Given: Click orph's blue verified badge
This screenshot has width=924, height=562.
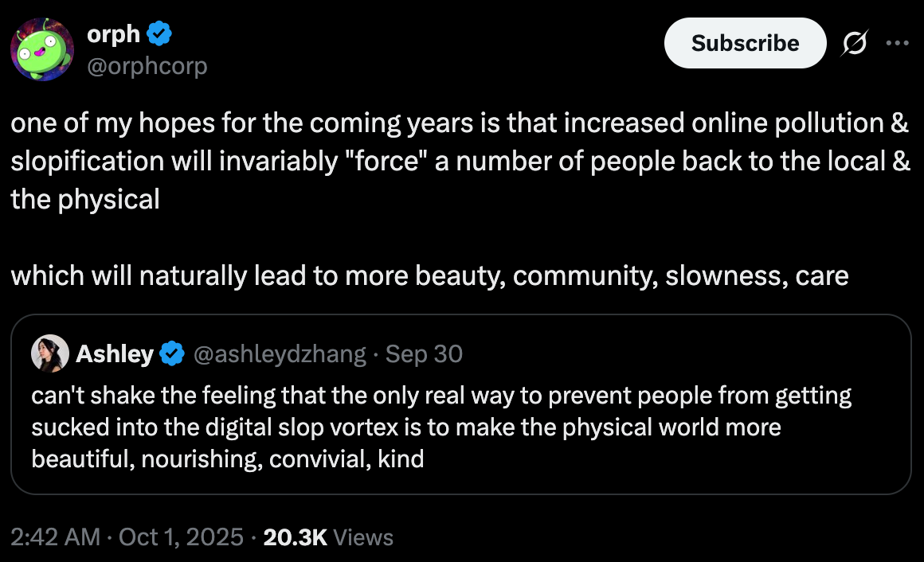Looking at the screenshot, I should click(x=159, y=34).
